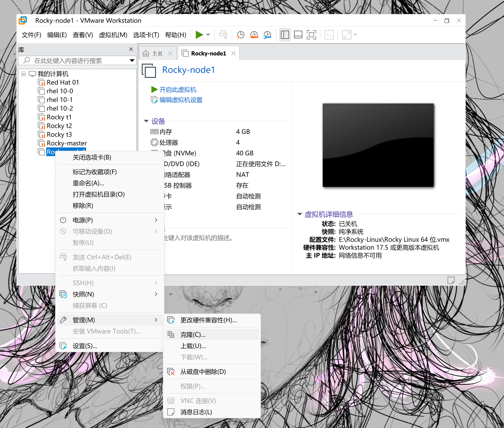Click the green power-on play button in toolbar
Screen dimensions: 504x428
[199, 35]
